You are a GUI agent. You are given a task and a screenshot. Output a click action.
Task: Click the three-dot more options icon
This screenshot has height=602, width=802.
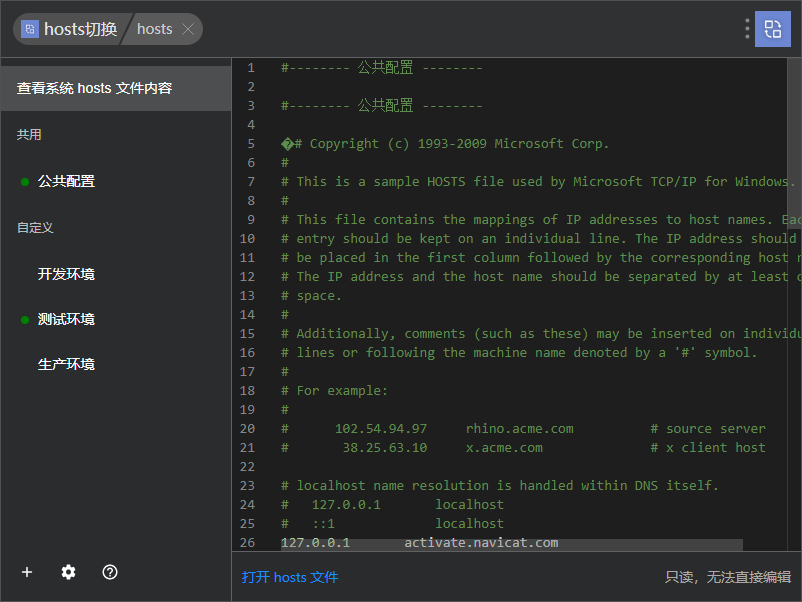coord(747,29)
